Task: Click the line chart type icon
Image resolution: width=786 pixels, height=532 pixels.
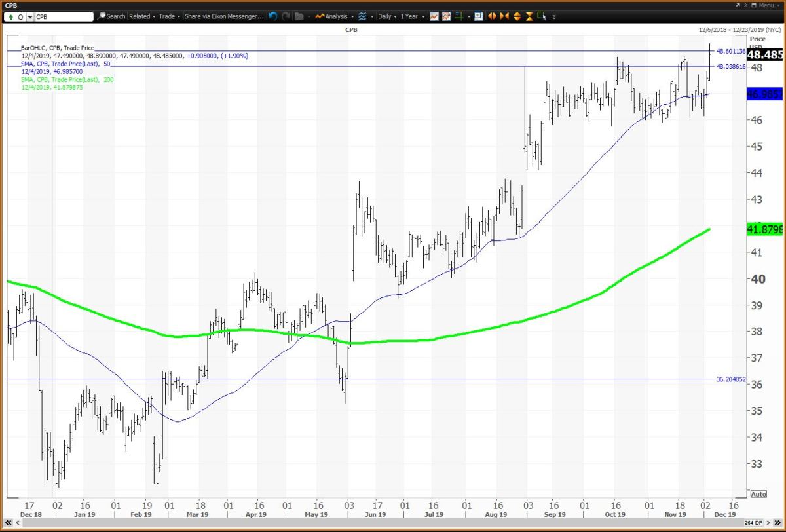Action: pos(434,16)
